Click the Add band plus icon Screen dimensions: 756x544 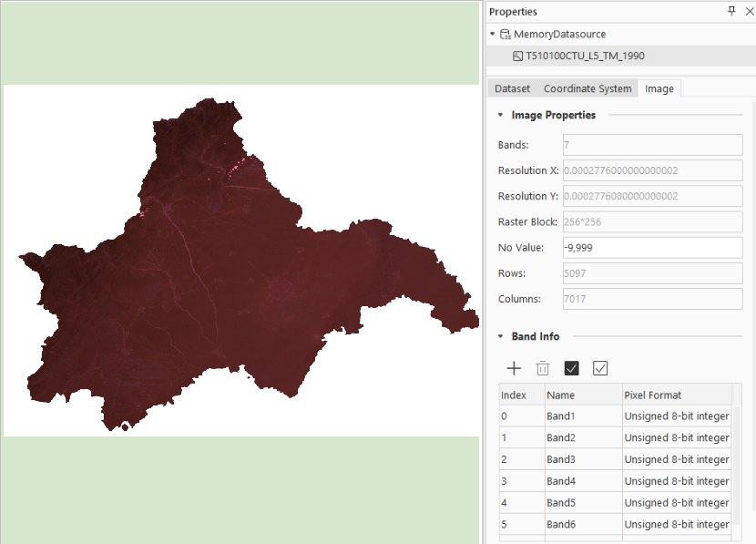[514, 368]
